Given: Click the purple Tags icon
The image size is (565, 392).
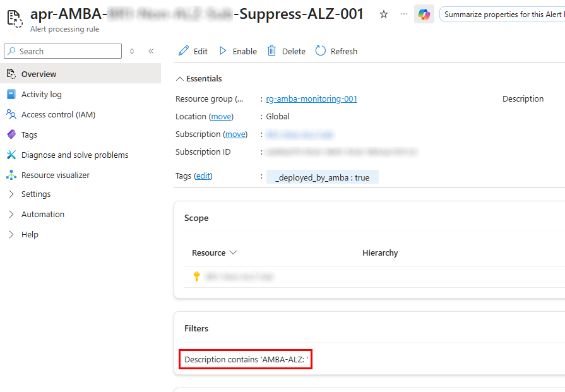Looking at the screenshot, I should pyautogui.click(x=11, y=134).
